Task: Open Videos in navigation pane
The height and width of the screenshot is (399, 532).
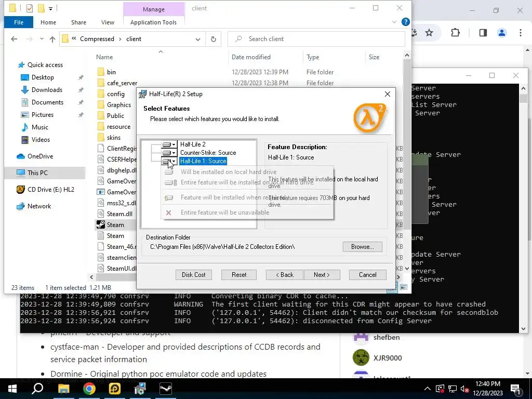Action: (x=41, y=140)
